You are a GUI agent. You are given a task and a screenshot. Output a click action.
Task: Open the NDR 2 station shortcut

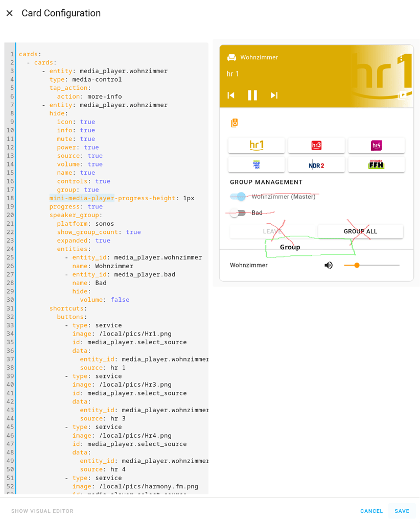coord(316,164)
